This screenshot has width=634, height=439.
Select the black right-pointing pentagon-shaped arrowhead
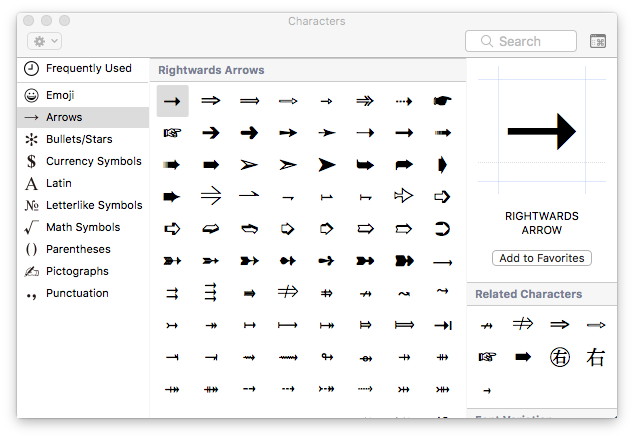click(442, 165)
